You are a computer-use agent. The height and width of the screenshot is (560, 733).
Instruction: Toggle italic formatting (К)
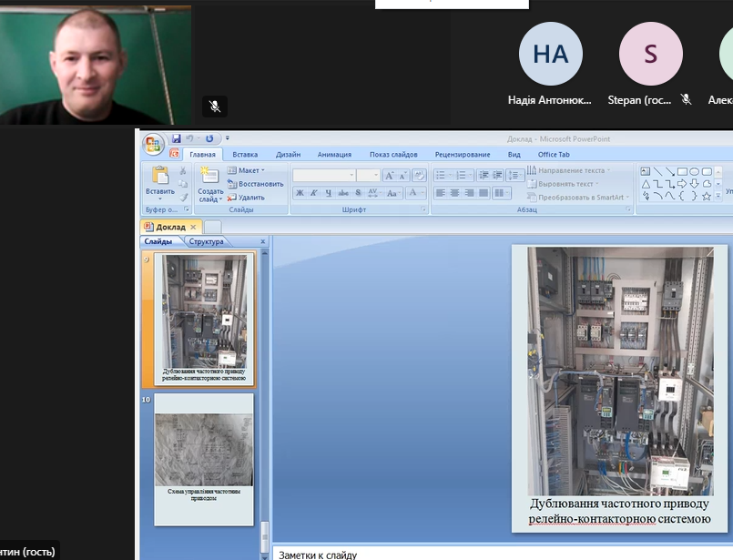314,193
